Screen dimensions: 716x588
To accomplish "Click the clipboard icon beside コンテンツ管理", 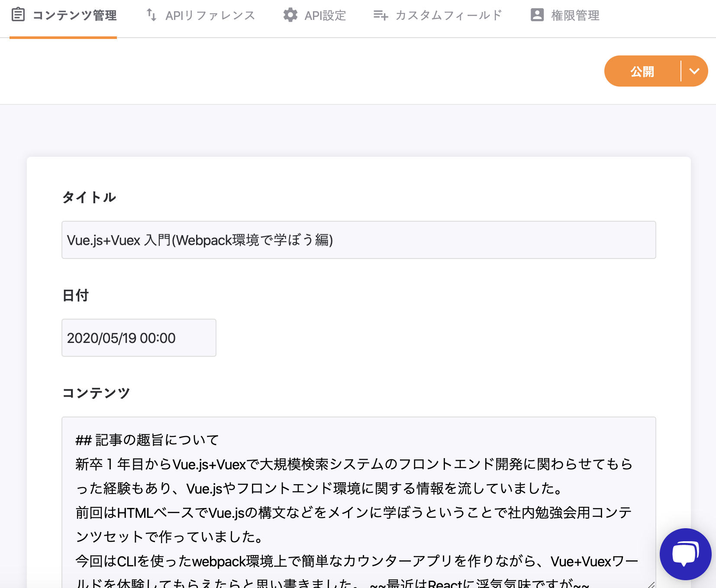I will point(18,15).
